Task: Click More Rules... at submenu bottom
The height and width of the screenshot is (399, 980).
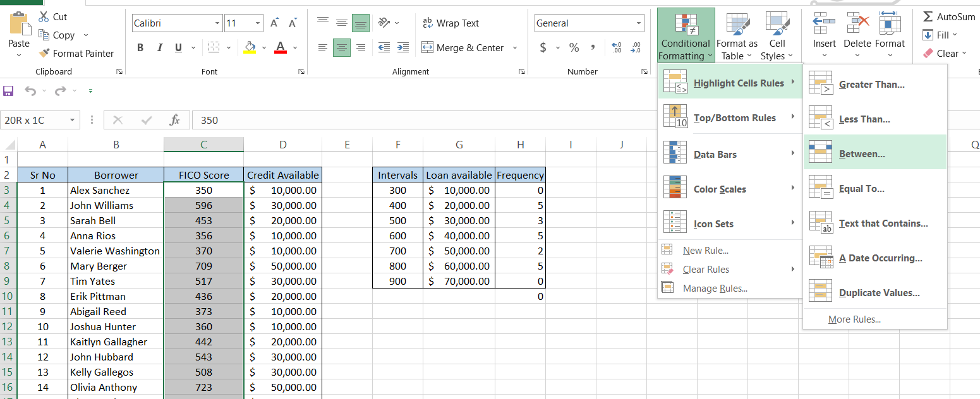Action: (854, 319)
